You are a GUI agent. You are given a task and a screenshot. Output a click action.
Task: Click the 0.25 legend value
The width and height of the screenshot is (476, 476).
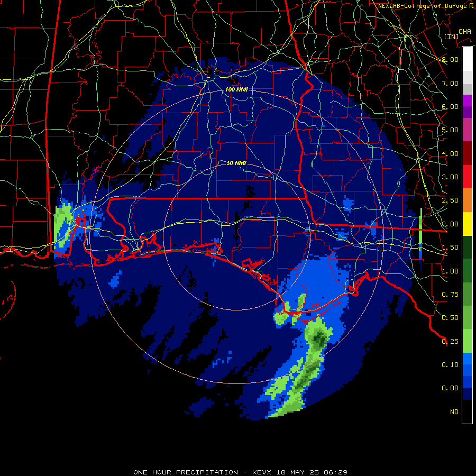point(450,342)
